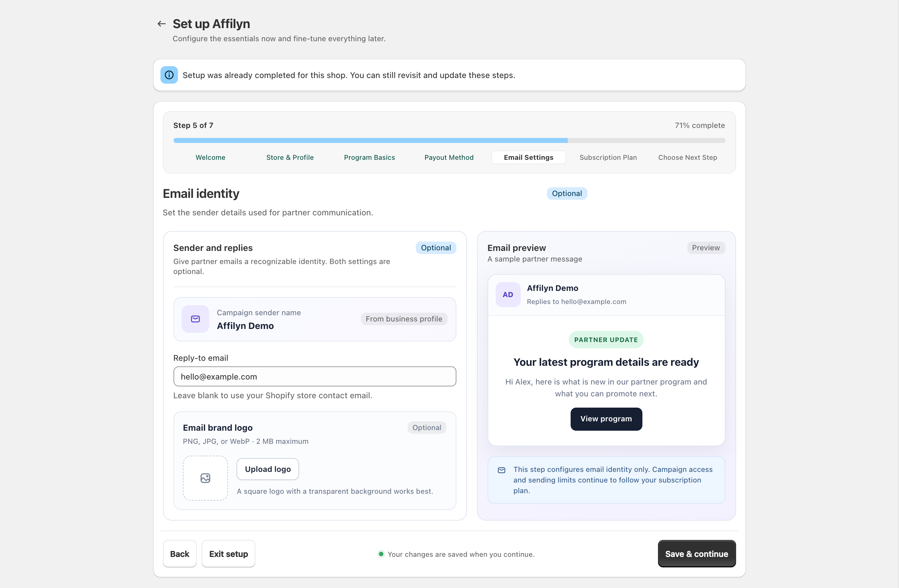Jump to the Subscription Plan step
Viewport: 899px width, 588px height.
(x=608, y=158)
